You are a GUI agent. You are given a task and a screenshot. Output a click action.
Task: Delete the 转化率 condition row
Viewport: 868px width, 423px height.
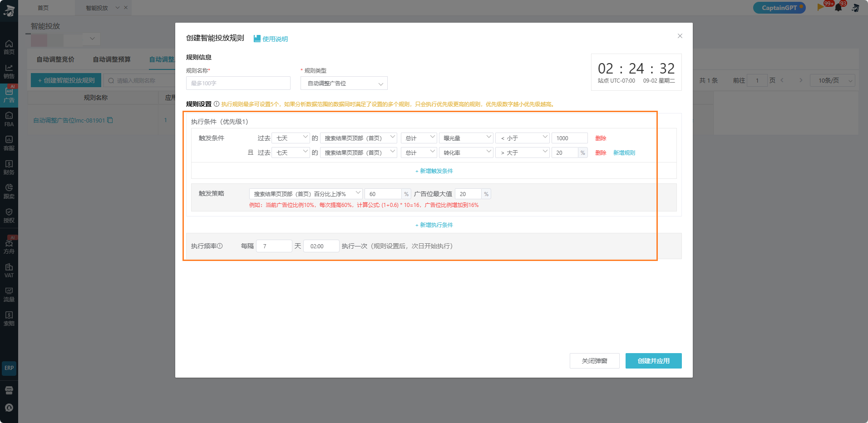pos(601,153)
